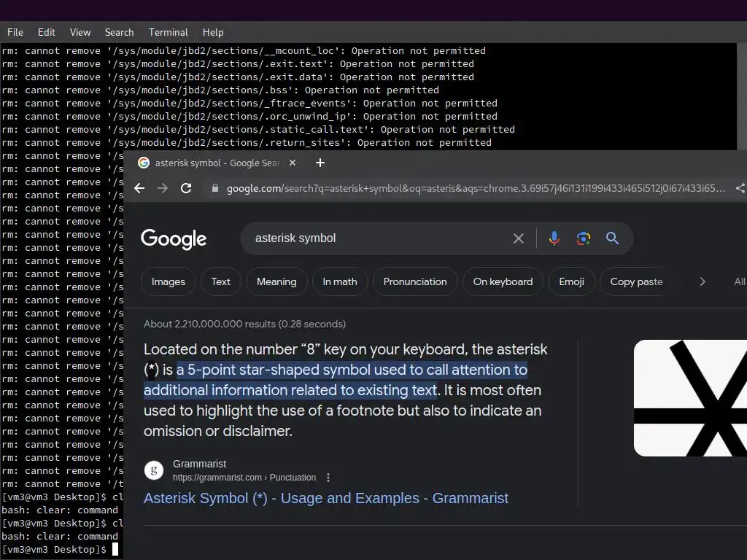Reload the Google search page

coord(186,189)
